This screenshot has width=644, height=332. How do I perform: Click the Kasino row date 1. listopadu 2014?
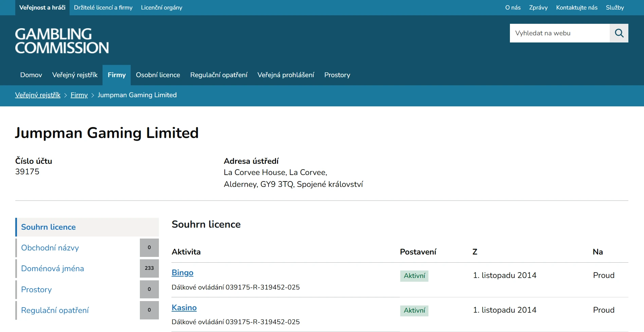click(x=504, y=310)
